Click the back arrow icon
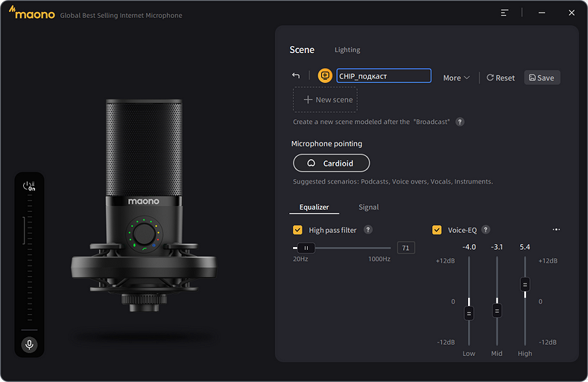Image resolution: width=588 pixels, height=382 pixels. coord(296,76)
